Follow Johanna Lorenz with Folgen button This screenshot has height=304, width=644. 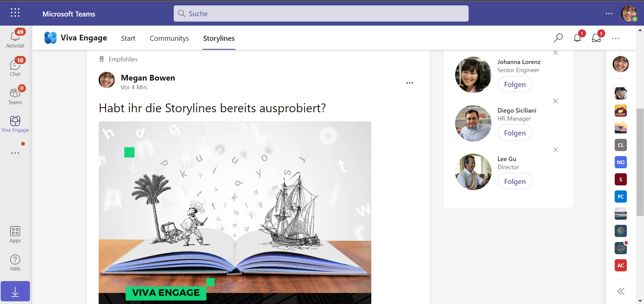(515, 84)
